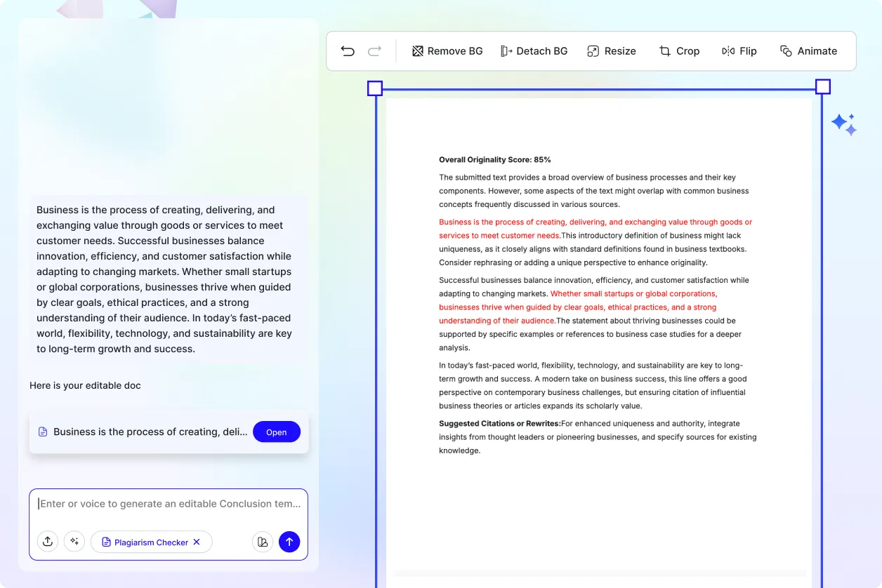Open the template style picker icon in the prompt bar

click(x=262, y=542)
